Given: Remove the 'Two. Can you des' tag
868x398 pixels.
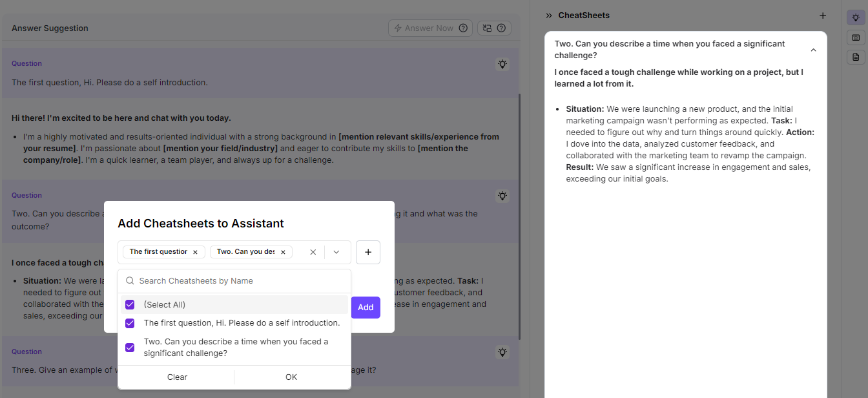Looking at the screenshot, I should 283,252.
